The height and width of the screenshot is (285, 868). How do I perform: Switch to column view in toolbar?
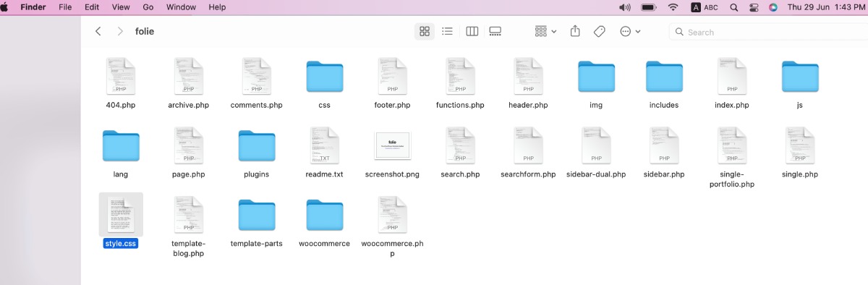472,31
